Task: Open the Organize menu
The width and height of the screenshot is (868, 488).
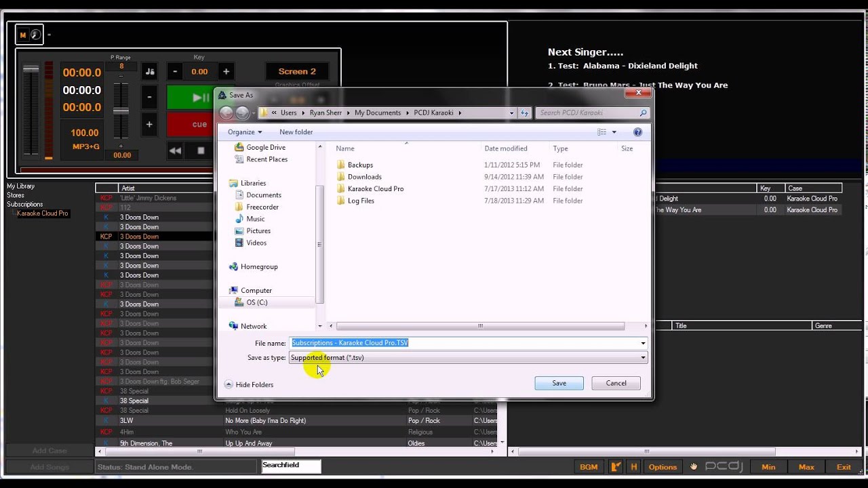Action: pyautogui.click(x=245, y=132)
